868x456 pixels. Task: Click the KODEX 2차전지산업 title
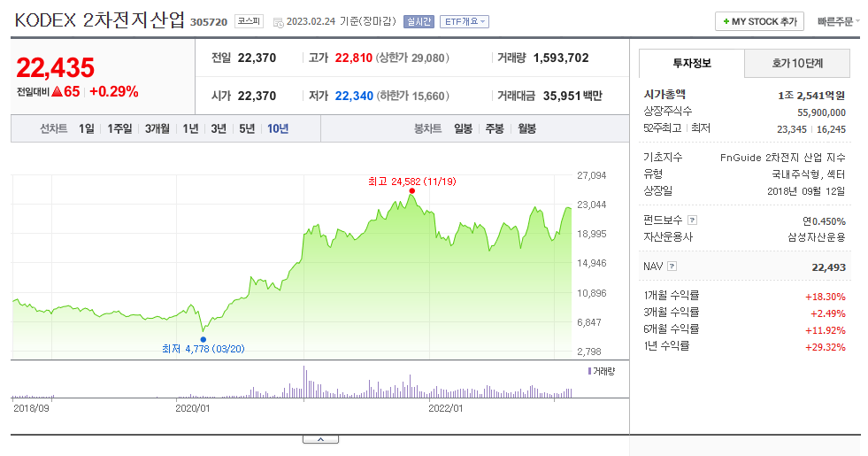point(100,20)
